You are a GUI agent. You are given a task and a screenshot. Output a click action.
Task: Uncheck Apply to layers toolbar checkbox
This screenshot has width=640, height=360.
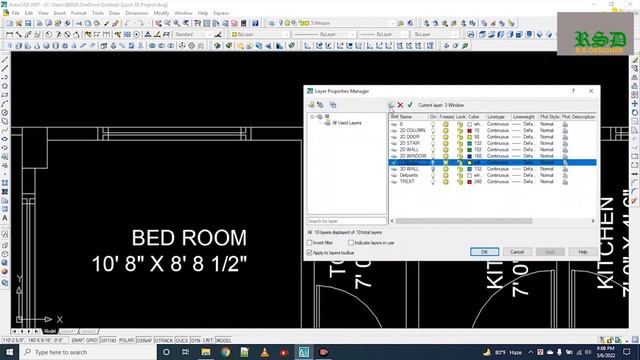(x=309, y=253)
